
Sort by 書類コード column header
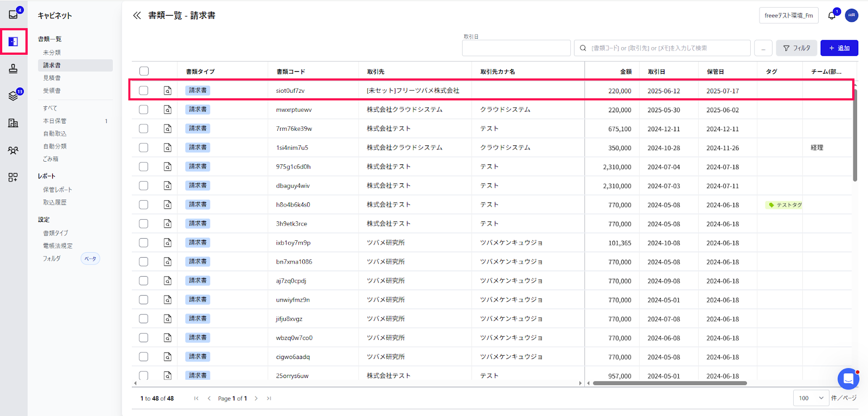coord(291,72)
